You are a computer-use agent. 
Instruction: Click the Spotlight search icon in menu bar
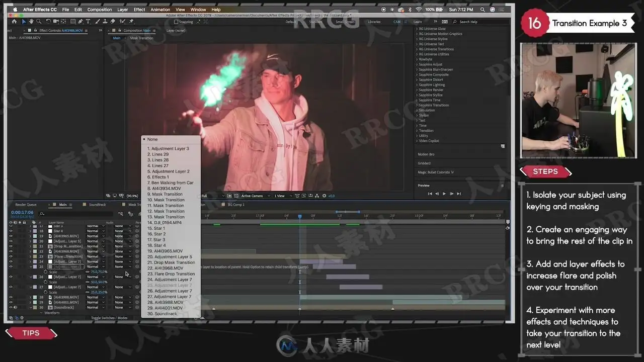(482, 10)
